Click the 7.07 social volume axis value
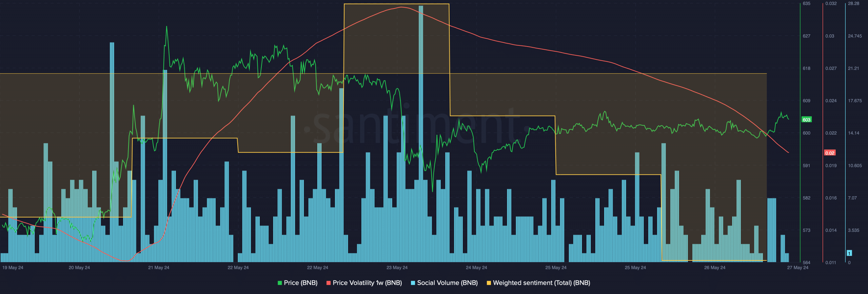This screenshot has width=868, height=294. tap(852, 198)
